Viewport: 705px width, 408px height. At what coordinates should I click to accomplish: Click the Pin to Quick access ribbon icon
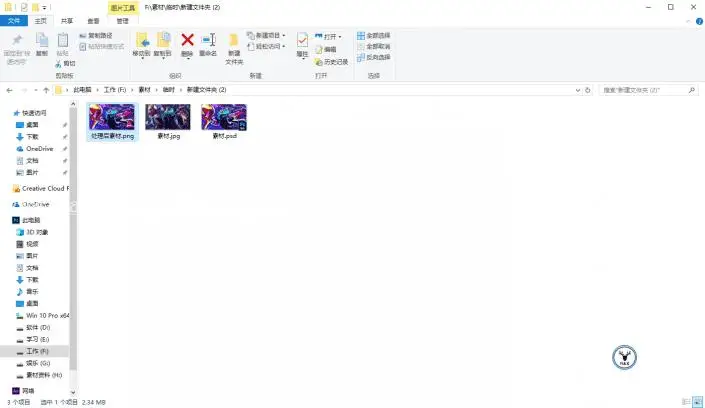click(17, 40)
